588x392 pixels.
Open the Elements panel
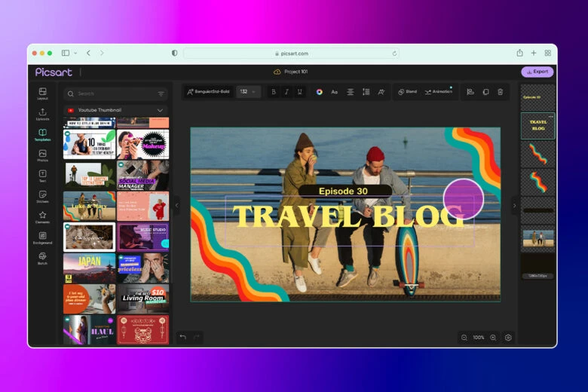coord(42,217)
